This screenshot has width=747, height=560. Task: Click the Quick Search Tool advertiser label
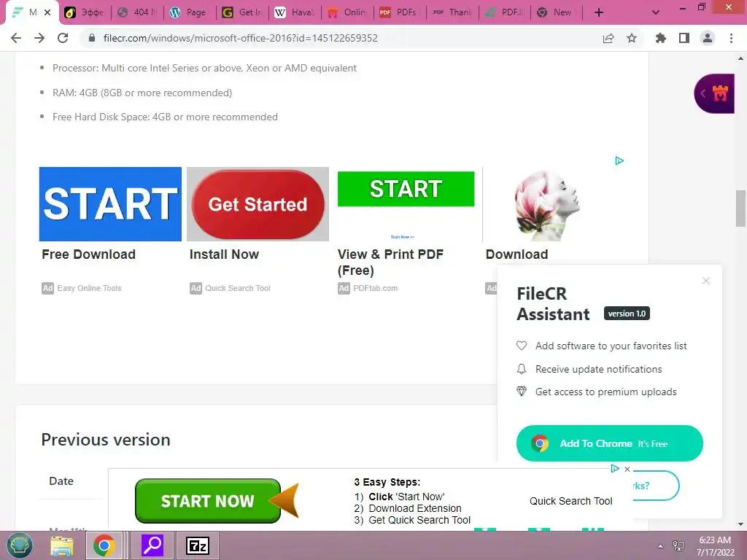(237, 288)
